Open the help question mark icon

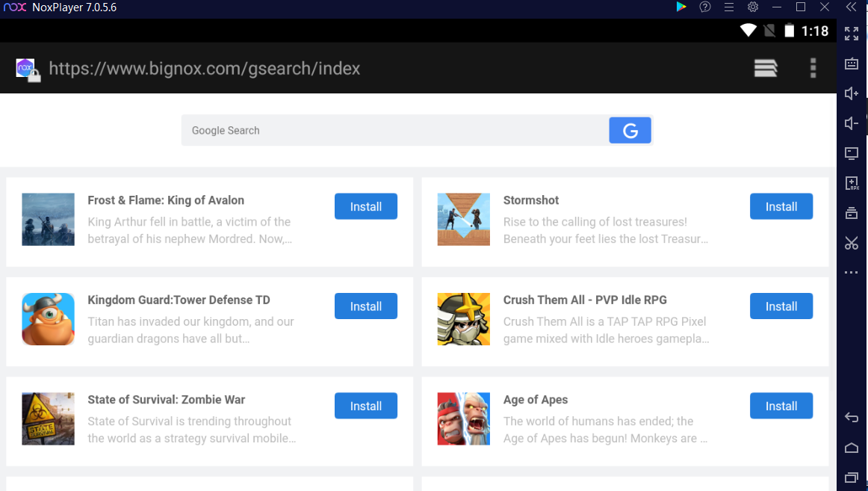(704, 7)
